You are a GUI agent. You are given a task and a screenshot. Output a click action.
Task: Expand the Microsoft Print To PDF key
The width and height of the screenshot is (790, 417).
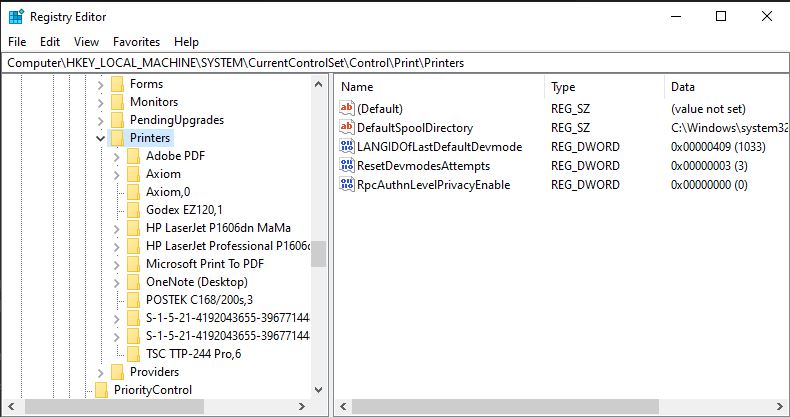116,265
